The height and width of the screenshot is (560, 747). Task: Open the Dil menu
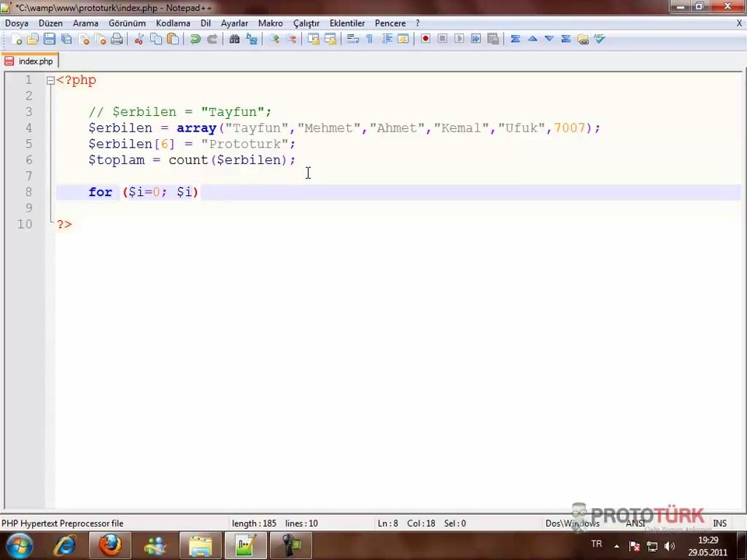point(205,23)
